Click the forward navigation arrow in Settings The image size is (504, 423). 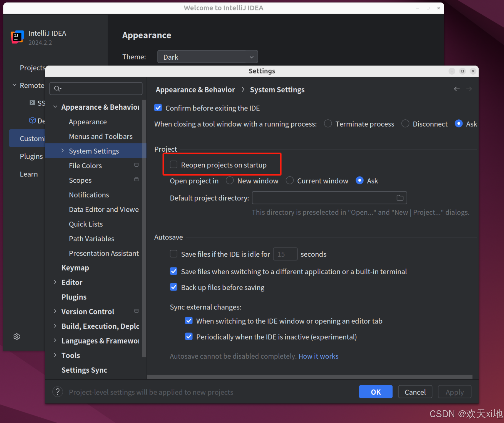click(469, 89)
